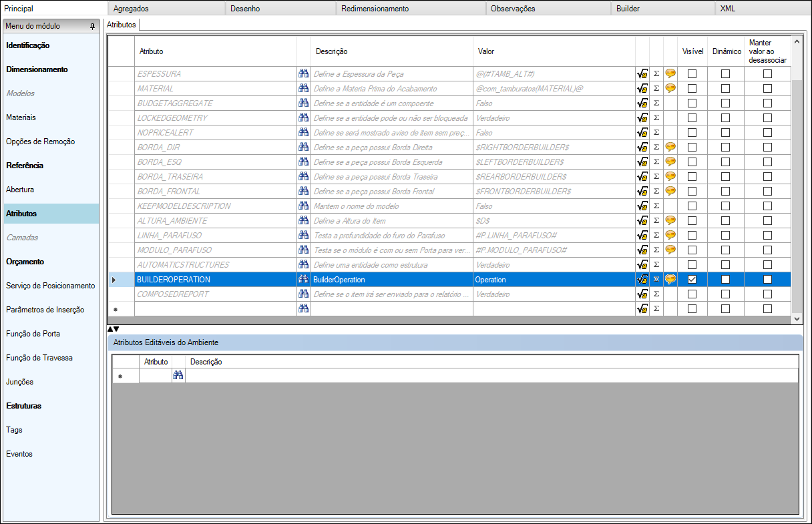Select Materiais in the module menu
812x524 pixels.
click(21, 117)
